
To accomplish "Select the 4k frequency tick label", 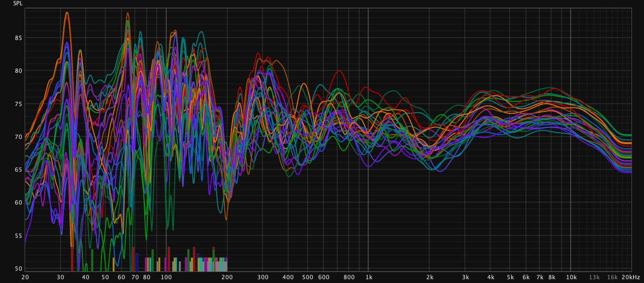I will tap(491, 277).
